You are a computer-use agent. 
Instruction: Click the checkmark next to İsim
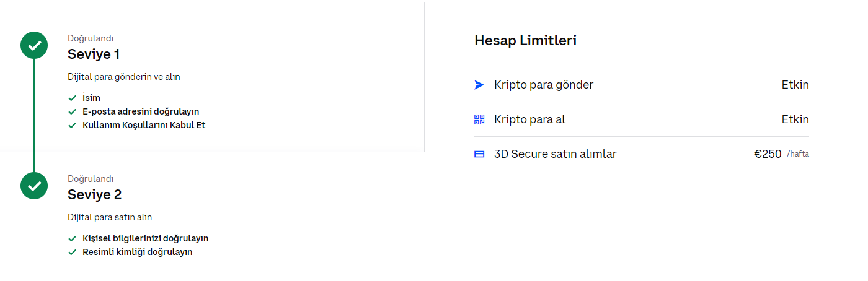click(x=73, y=98)
